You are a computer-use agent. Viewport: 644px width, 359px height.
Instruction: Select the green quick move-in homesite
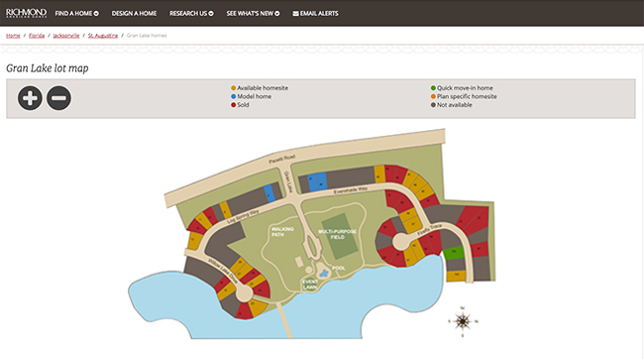tap(454, 252)
